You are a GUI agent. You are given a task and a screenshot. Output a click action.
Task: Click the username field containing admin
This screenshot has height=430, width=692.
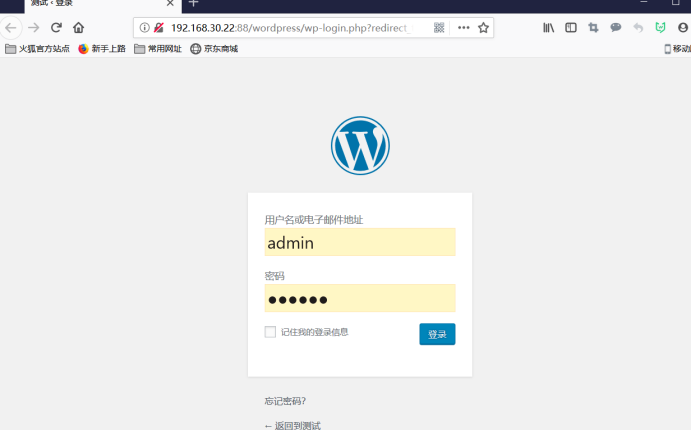tap(360, 242)
